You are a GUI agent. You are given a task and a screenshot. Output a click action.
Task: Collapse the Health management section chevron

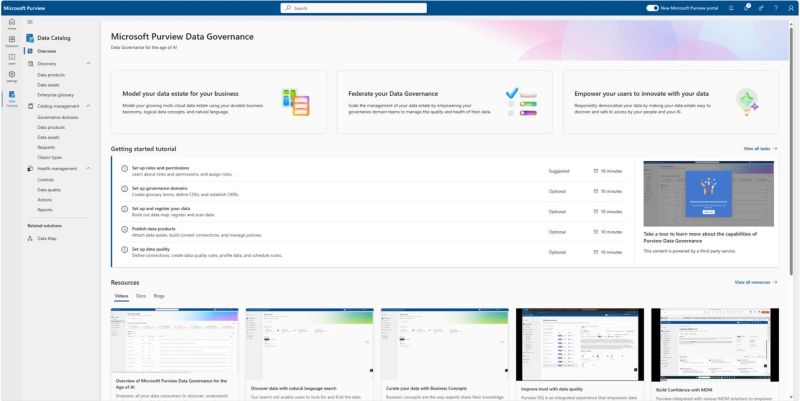tap(88, 168)
